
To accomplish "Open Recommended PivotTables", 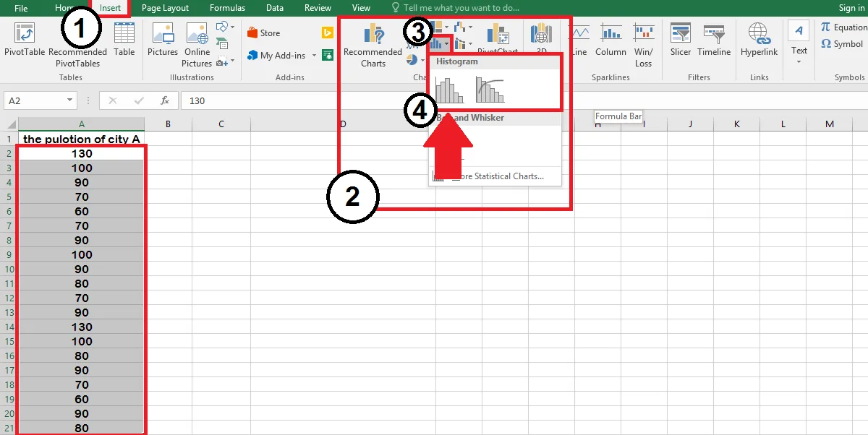I will (77, 58).
